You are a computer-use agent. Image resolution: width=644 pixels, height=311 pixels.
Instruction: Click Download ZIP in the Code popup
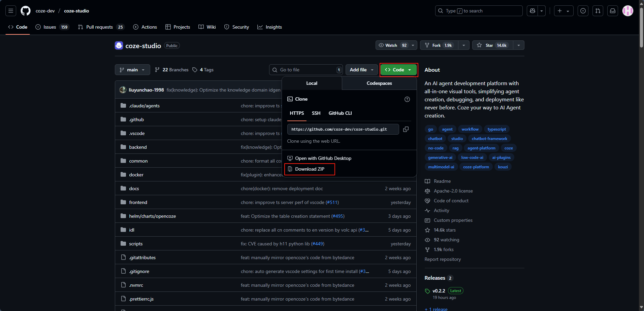point(310,169)
